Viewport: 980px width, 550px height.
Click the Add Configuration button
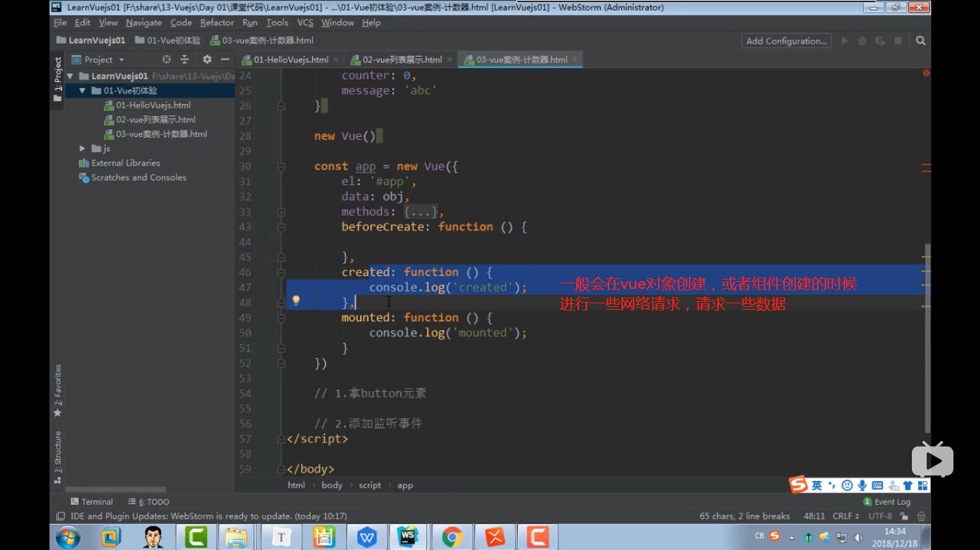(786, 41)
